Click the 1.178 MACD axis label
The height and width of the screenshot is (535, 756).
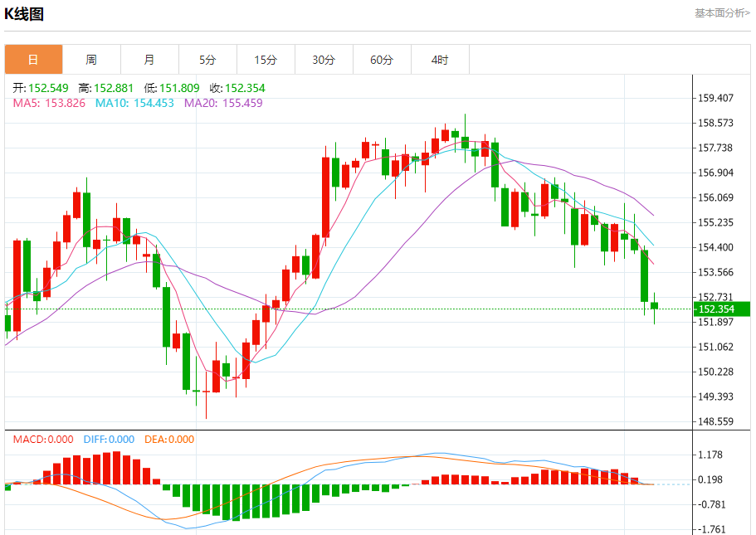tap(710, 455)
